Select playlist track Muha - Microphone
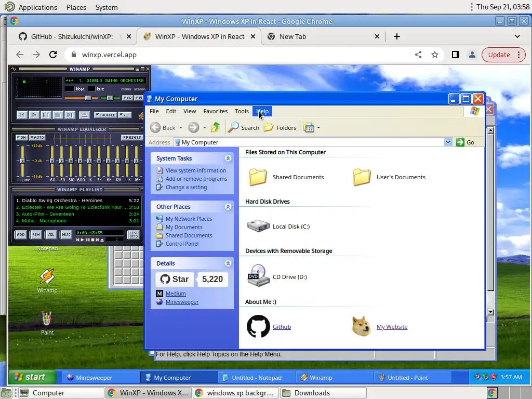Screen dimensions: 532x399 coord(77,221)
